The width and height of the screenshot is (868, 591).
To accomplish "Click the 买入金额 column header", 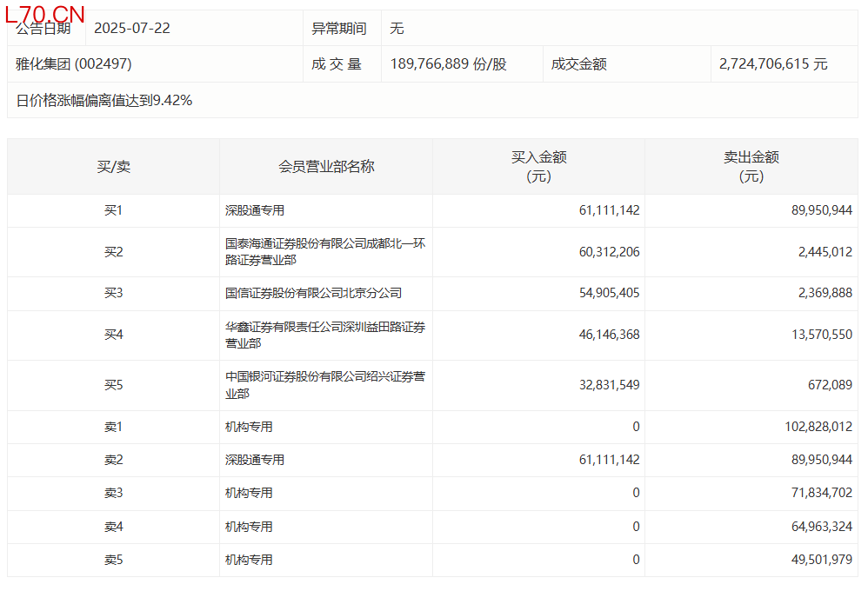I will tap(538, 167).
